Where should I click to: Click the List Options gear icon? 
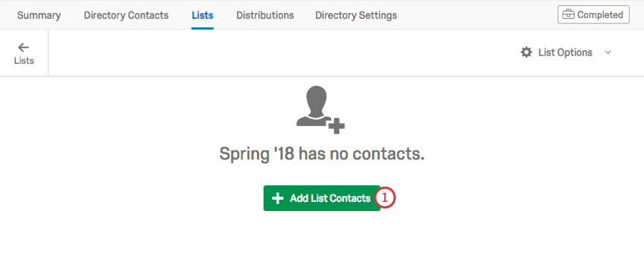526,52
